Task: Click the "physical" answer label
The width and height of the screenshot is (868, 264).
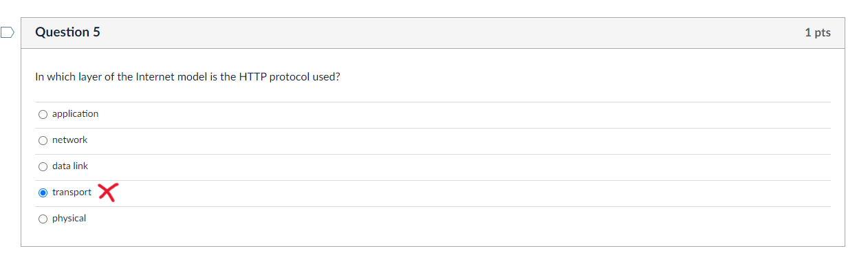Action: tap(69, 219)
